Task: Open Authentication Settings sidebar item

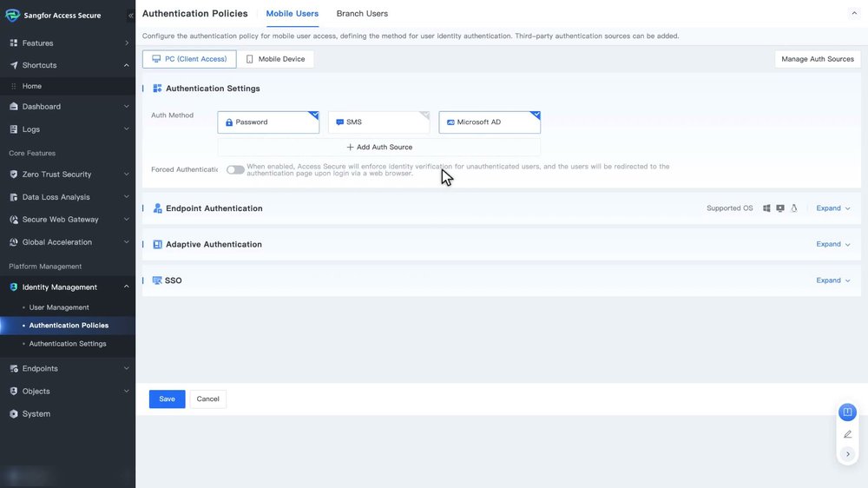Action: tap(68, 344)
